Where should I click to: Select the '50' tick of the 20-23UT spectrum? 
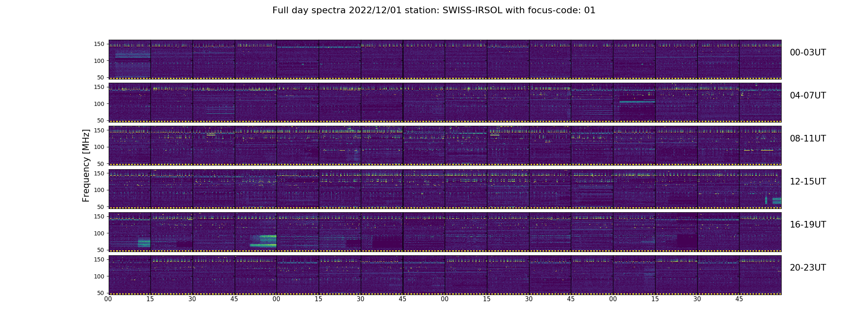[101, 293]
